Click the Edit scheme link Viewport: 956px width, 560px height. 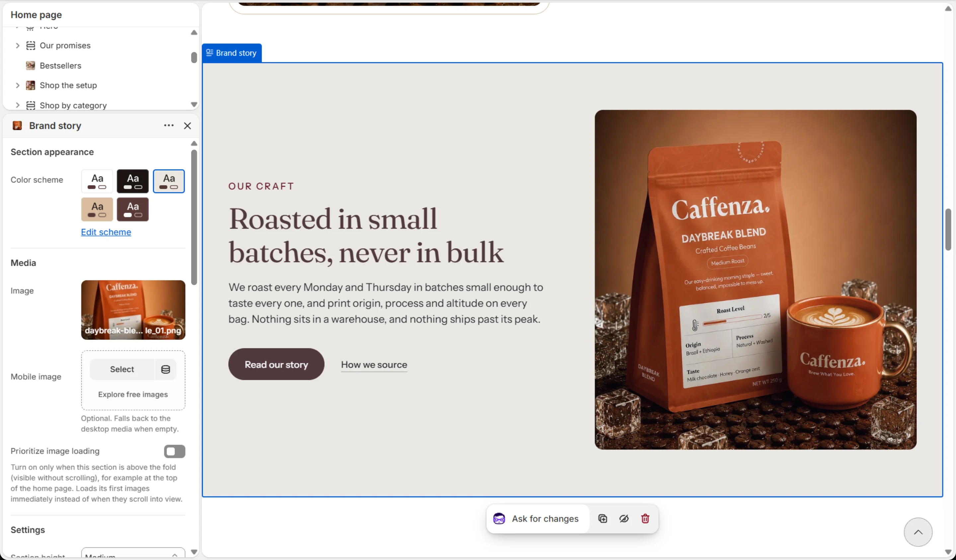(x=106, y=232)
